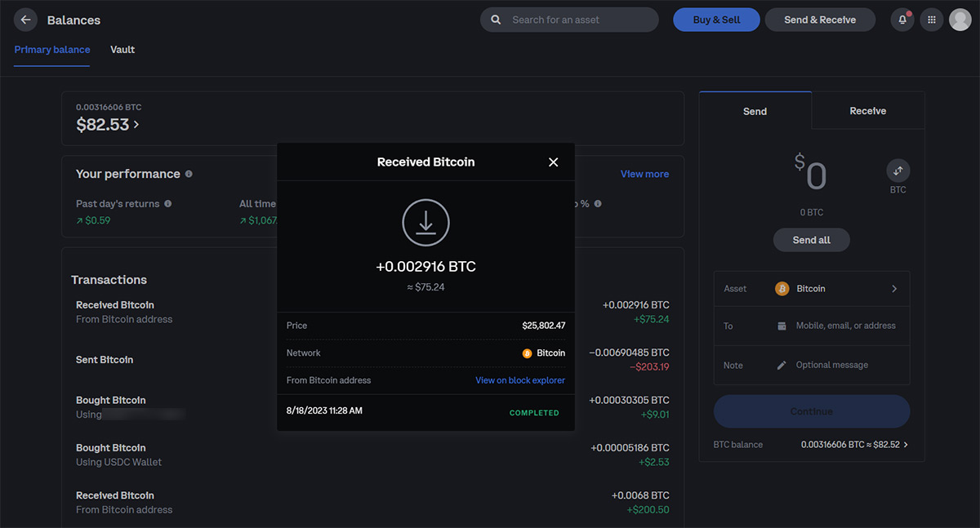Switch to the Receive tab

[x=867, y=111]
